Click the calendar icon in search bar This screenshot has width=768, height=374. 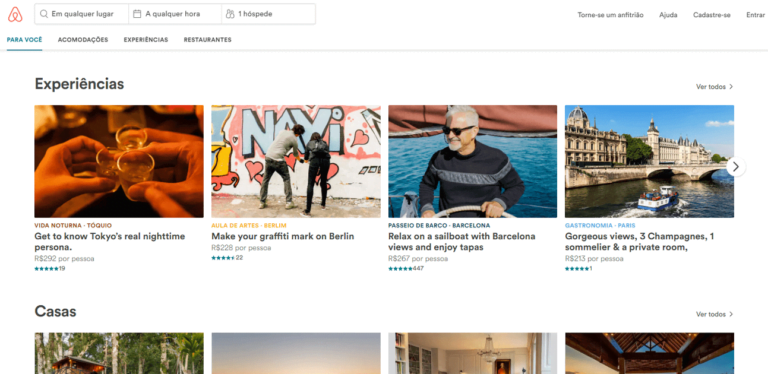tap(137, 14)
